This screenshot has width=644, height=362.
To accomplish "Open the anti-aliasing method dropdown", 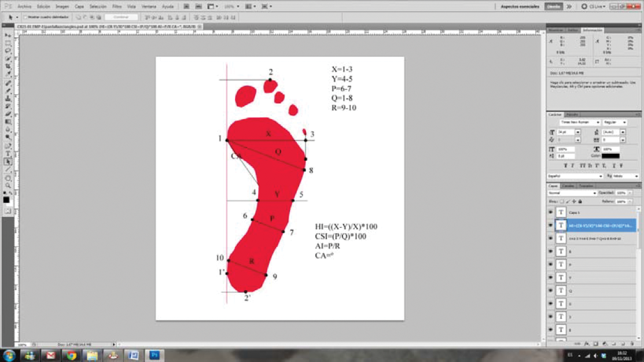I will [x=625, y=176].
